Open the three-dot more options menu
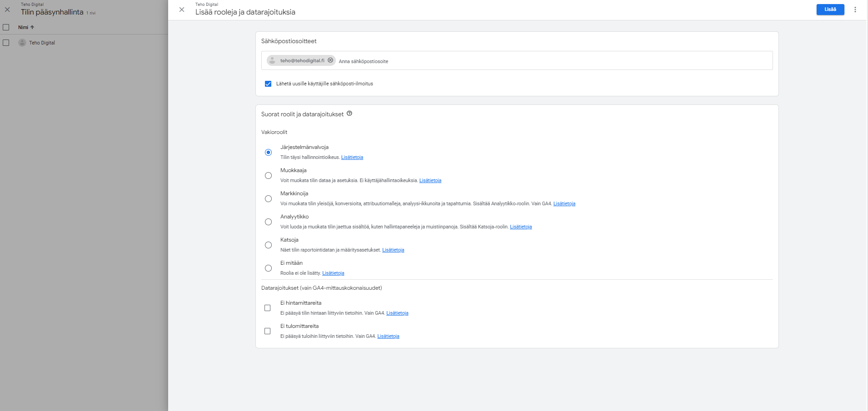This screenshot has width=868, height=411. (855, 10)
